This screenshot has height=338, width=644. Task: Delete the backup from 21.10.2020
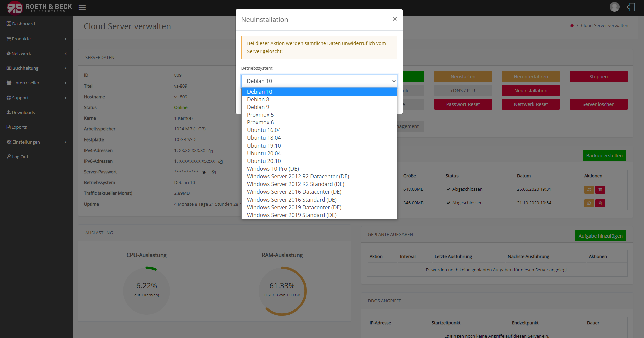tap(600, 203)
